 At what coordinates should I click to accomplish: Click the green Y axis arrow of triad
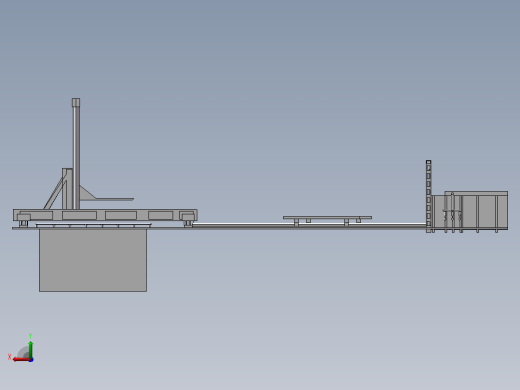(x=30, y=349)
